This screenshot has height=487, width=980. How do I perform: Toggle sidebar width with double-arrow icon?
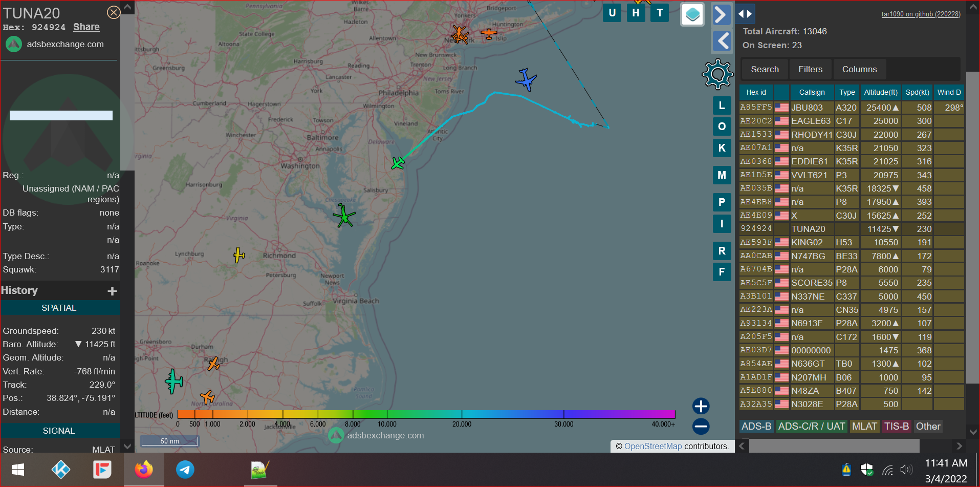tap(745, 14)
